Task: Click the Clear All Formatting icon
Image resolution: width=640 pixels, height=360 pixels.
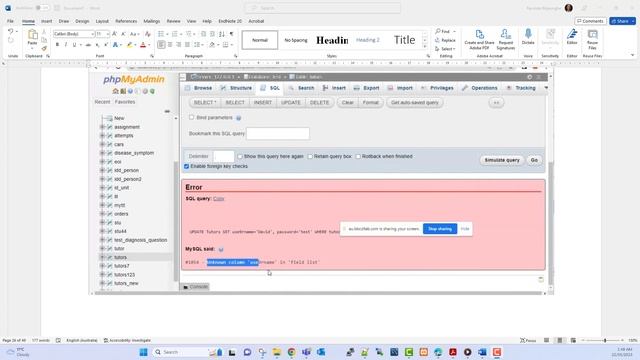Action: click(148, 34)
